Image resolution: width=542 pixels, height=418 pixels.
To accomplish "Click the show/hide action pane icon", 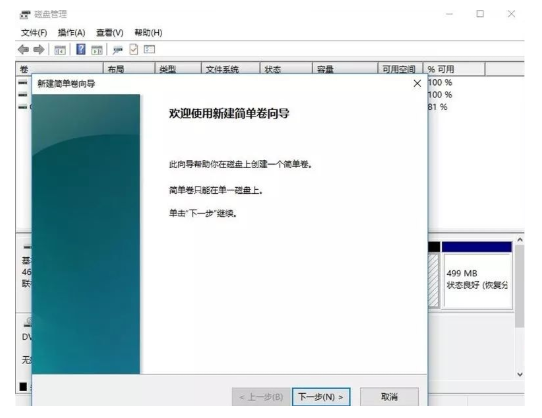I will [97, 50].
